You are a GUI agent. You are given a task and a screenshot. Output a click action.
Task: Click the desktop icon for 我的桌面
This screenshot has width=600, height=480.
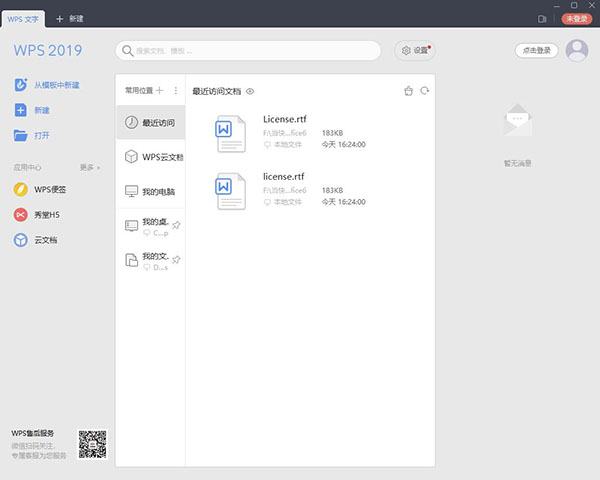(x=131, y=225)
